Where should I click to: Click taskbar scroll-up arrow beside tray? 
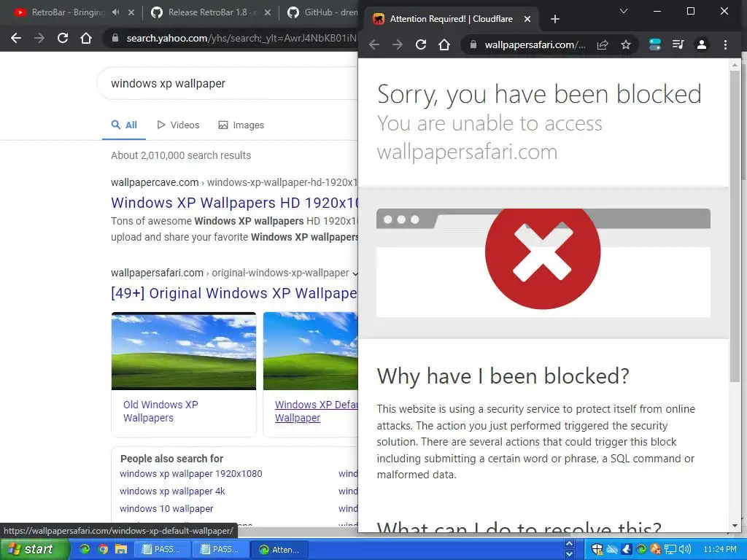(569, 544)
